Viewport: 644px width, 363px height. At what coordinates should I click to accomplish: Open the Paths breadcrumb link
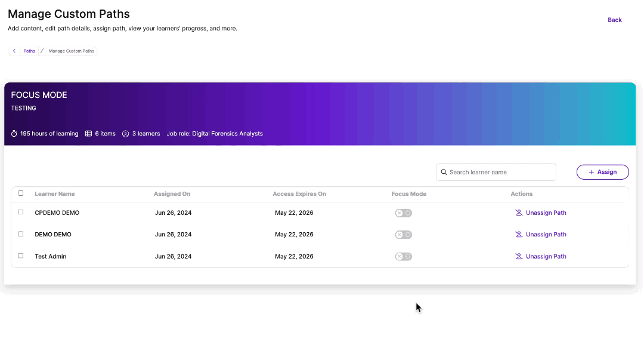[29, 51]
